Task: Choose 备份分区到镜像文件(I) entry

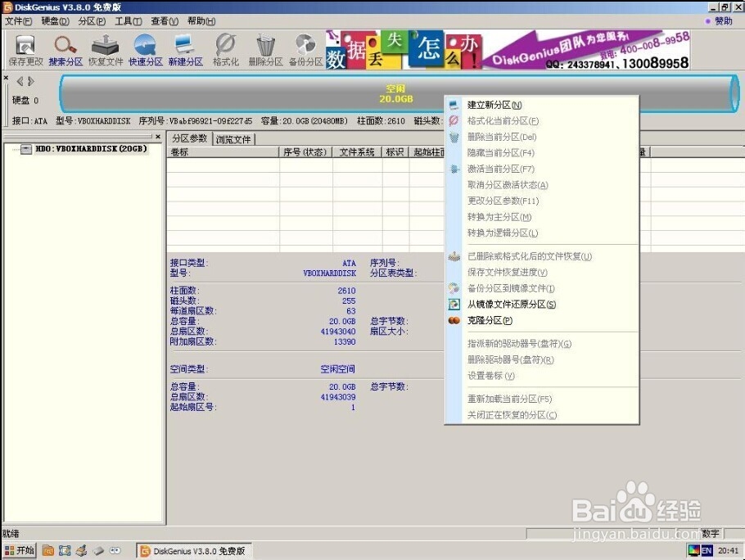Action: 542,288
